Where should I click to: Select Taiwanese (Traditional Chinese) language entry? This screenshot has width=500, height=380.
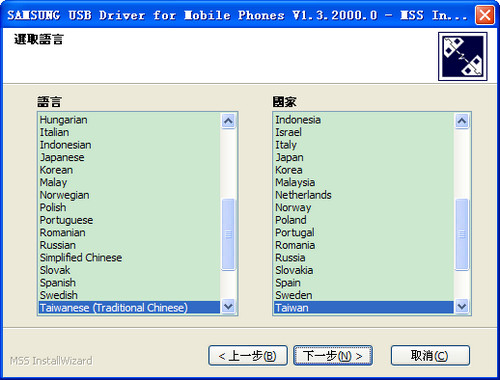tap(129, 307)
